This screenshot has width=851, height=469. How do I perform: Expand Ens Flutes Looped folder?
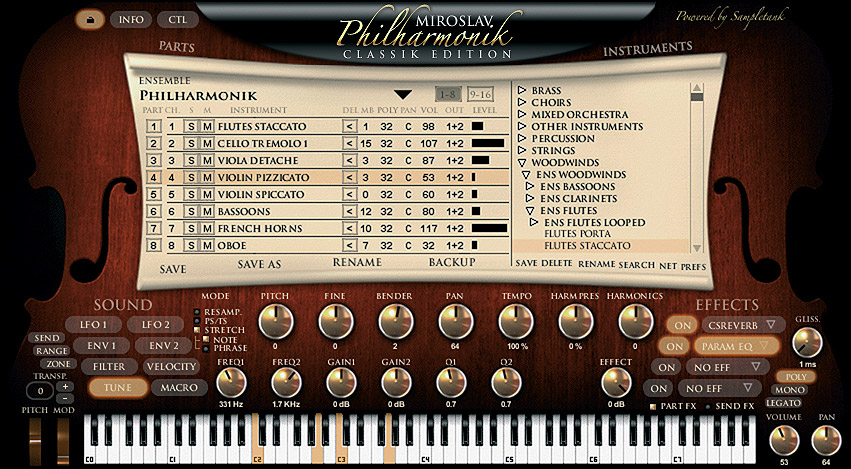(534, 222)
